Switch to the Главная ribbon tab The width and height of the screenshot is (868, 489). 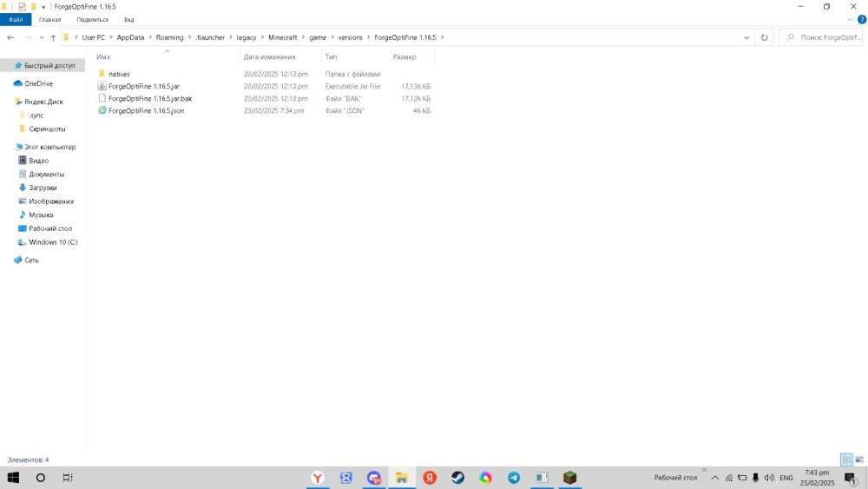pos(49,19)
